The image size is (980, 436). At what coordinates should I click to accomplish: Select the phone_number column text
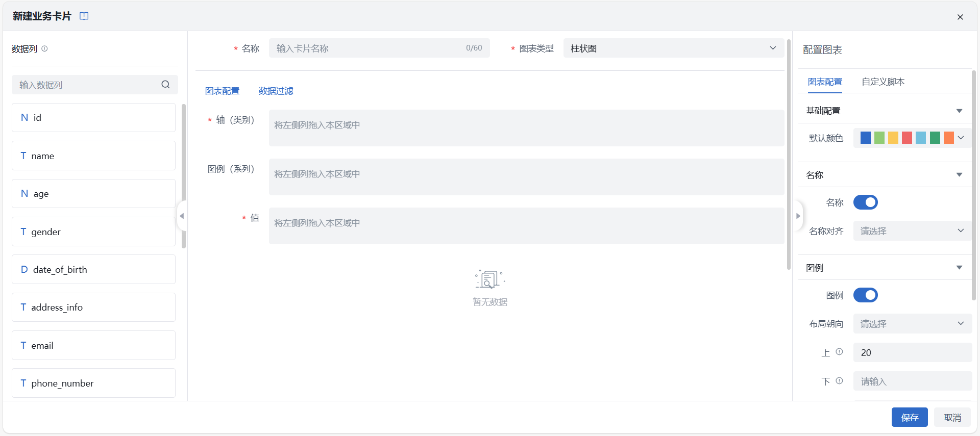click(x=62, y=383)
